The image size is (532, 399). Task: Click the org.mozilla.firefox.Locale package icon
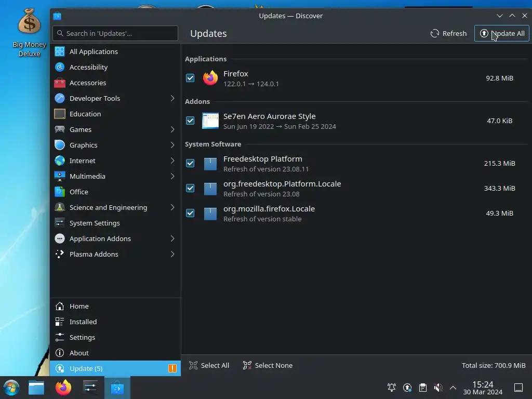(x=210, y=214)
